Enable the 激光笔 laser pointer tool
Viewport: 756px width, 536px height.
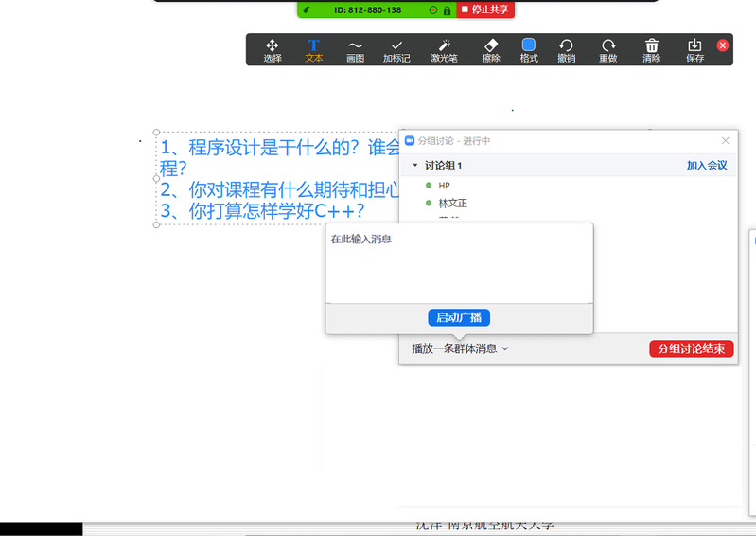(444, 50)
